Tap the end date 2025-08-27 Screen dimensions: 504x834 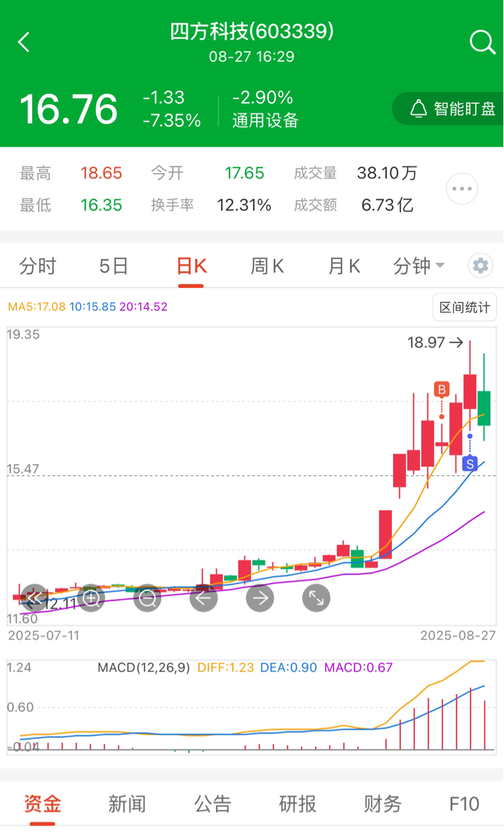(x=458, y=636)
